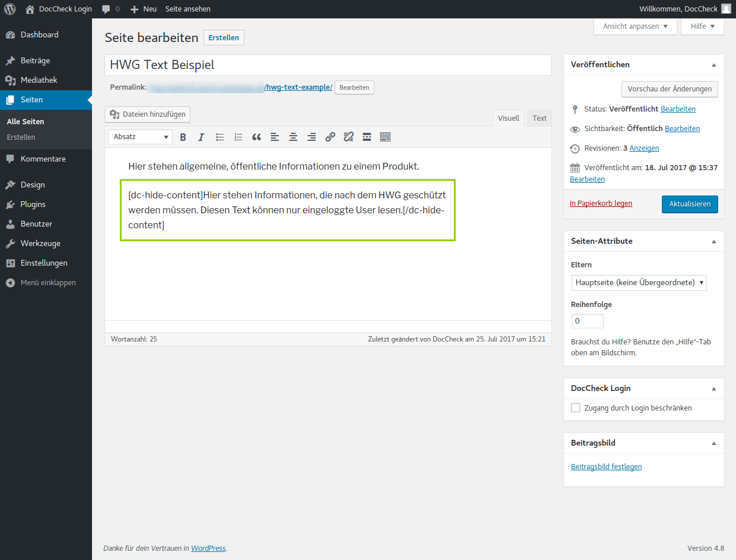The width and height of the screenshot is (736, 560).
Task: Open Benutzer in sidebar
Action: pyautogui.click(x=46, y=224)
